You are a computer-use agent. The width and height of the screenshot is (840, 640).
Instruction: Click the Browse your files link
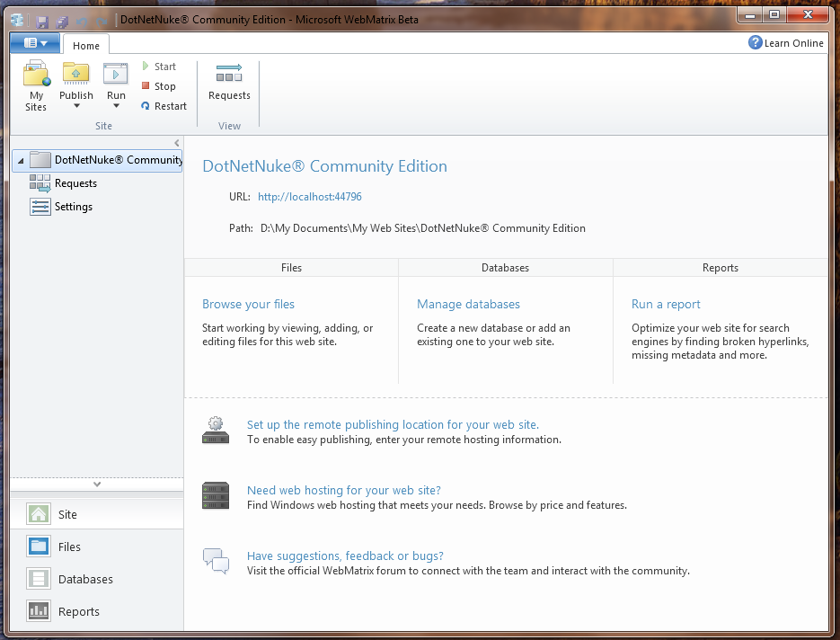point(248,305)
